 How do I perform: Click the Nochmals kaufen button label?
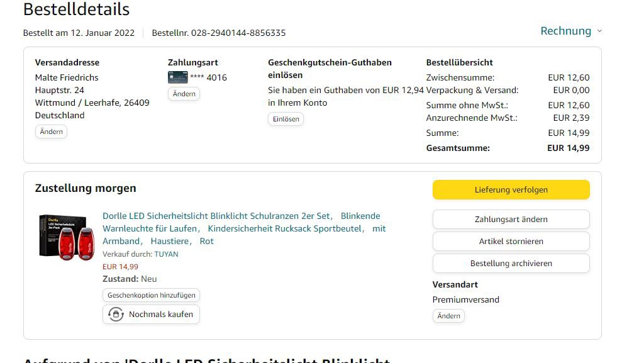tap(161, 314)
